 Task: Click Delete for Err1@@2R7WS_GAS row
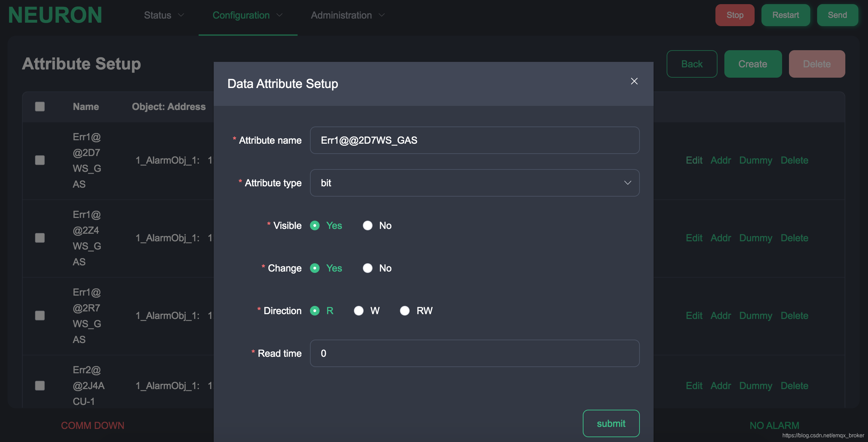point(794,316)
